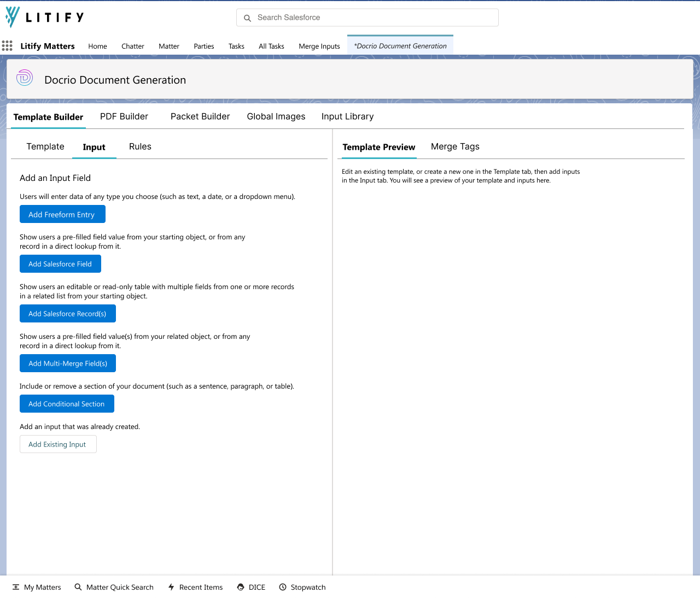Click the search magnifier icon
This screenshot has height=599, width=700.
pyautogui.click(x=247, y=18)
